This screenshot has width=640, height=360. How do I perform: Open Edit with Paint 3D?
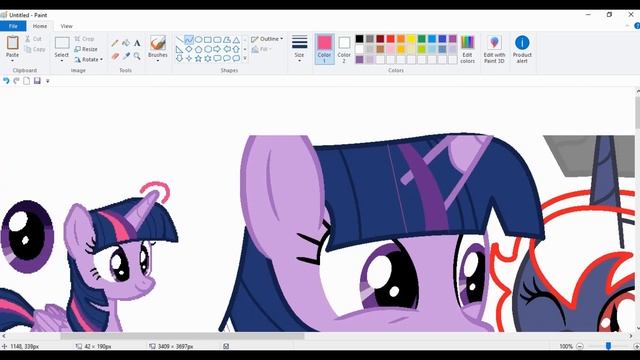click(x=494, y=49)
